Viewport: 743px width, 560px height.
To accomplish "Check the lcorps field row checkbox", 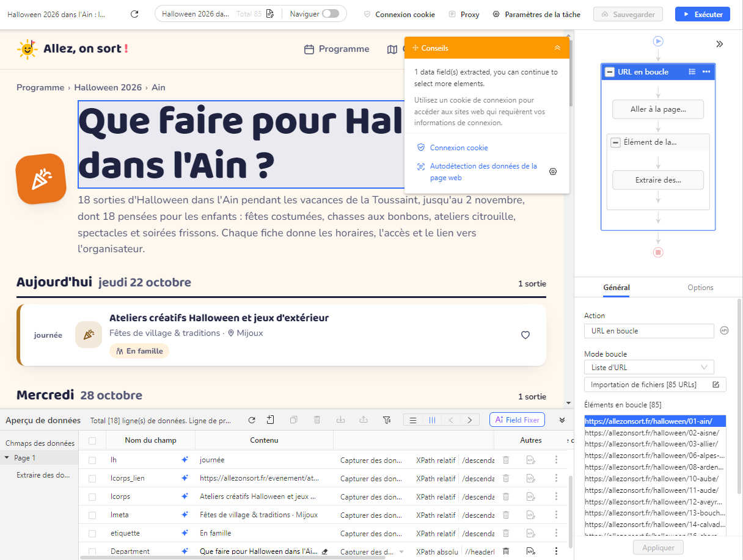I will (x=92, y=497).
